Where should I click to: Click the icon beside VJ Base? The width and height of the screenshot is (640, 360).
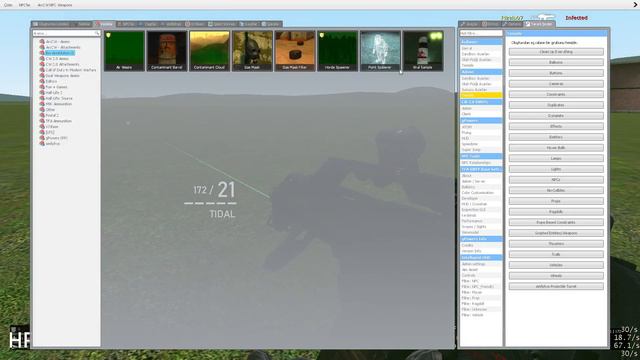(42, 127)
